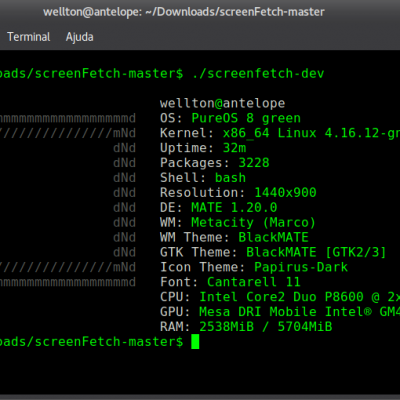
Task: Click the Shell bash value
Action: (x=230, y=178)
